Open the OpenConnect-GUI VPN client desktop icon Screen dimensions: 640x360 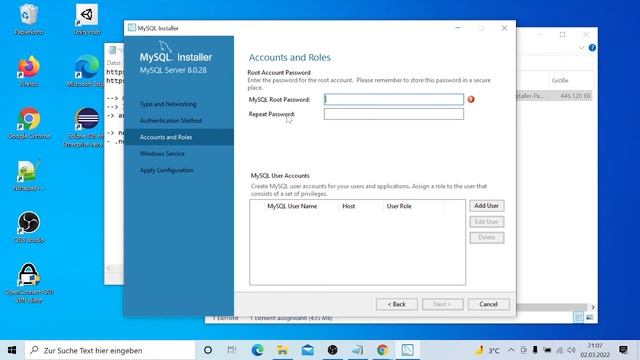tap(29, 283)
